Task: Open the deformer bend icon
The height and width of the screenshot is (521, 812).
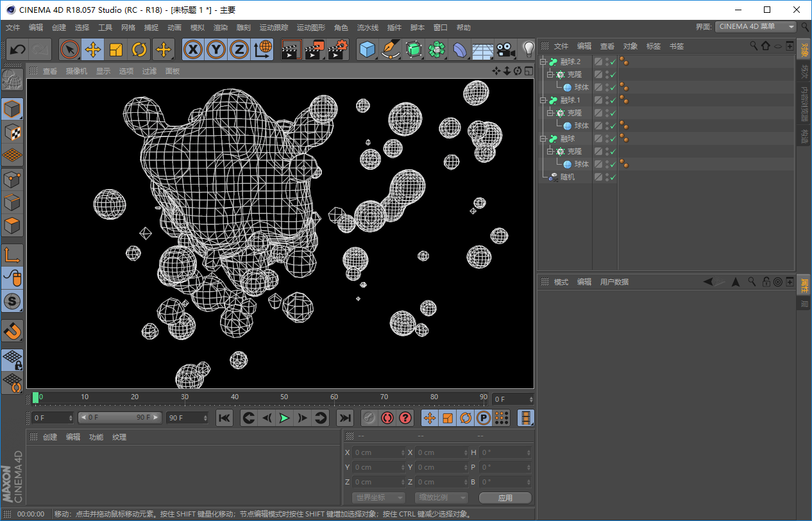Action: (x=460, y=49)
